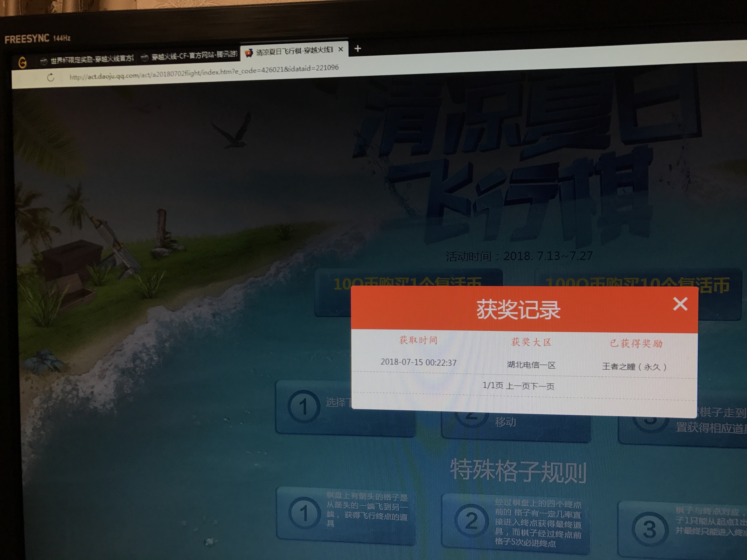The image size is (747, 560).
Task: Click the 王者之瞳（永久）reward entry
Action: (x=634, y=367)
